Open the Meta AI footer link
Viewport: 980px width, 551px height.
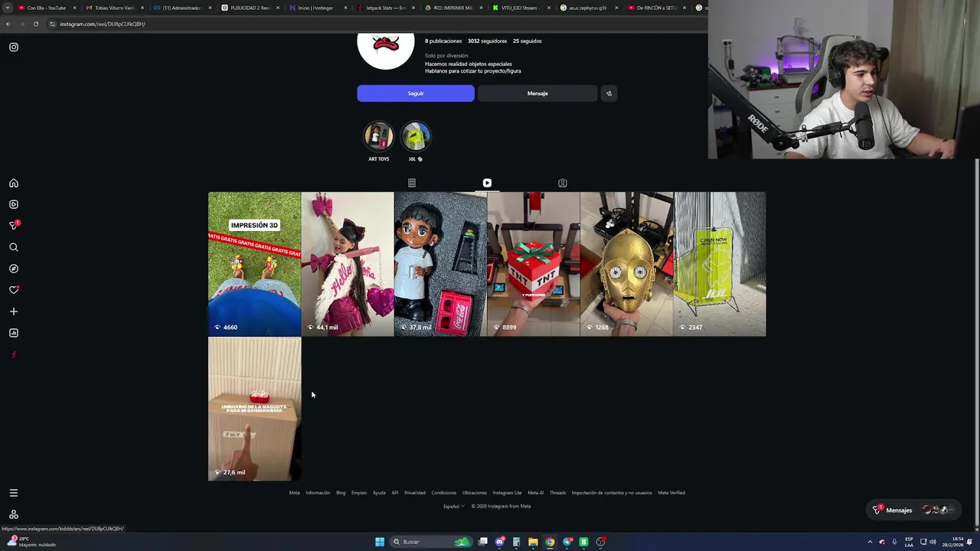tap(535, 493)
